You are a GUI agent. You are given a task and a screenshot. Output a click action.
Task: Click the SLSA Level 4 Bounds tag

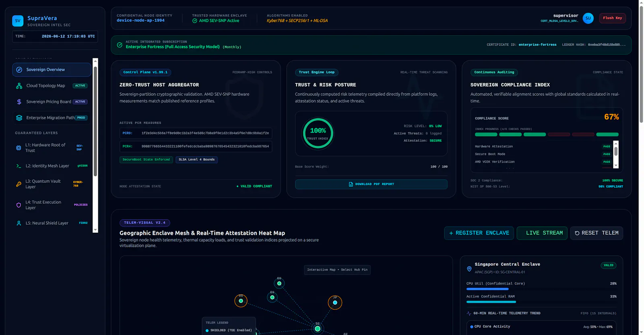tap(196, 160)
